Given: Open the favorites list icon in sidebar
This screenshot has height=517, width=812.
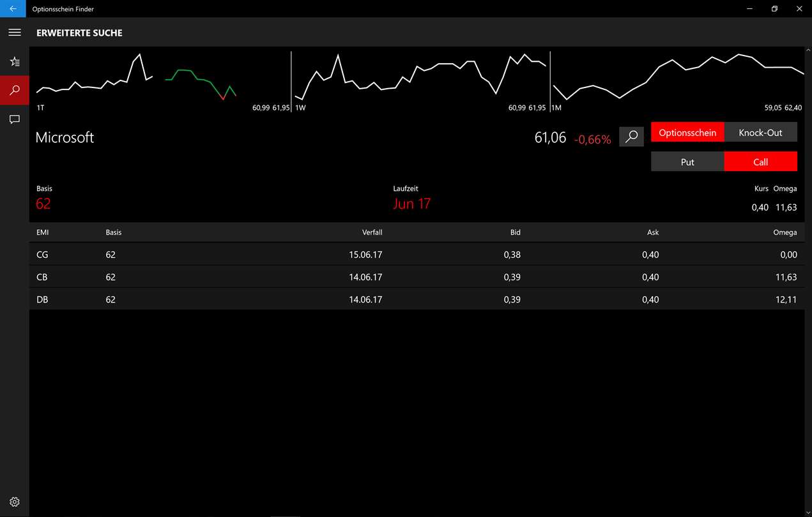Looking at the screenshot, I should (x=15, y=62).
